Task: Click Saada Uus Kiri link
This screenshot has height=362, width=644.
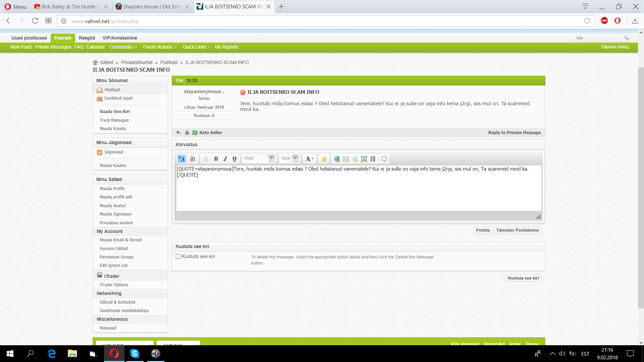Action: coord(115,111)
